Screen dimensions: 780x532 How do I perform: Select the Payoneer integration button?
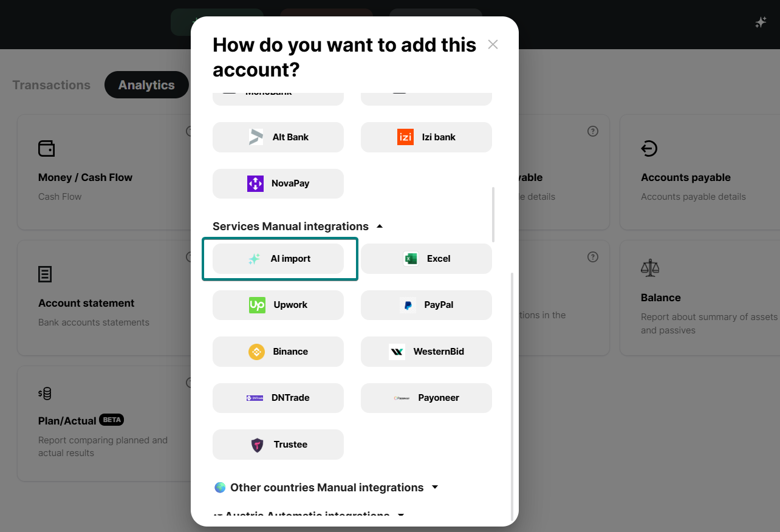coord(426,398)
